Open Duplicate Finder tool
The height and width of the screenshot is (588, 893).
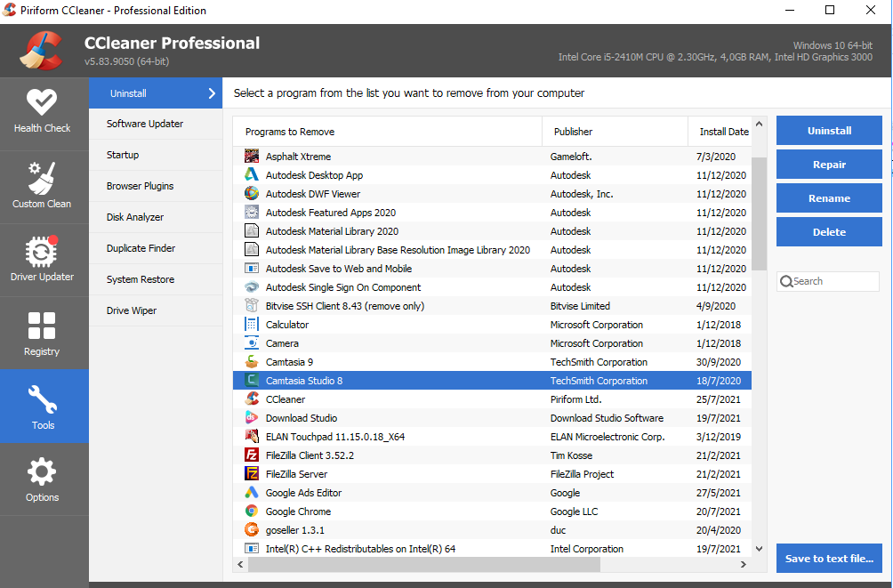[x=156, y=248]
